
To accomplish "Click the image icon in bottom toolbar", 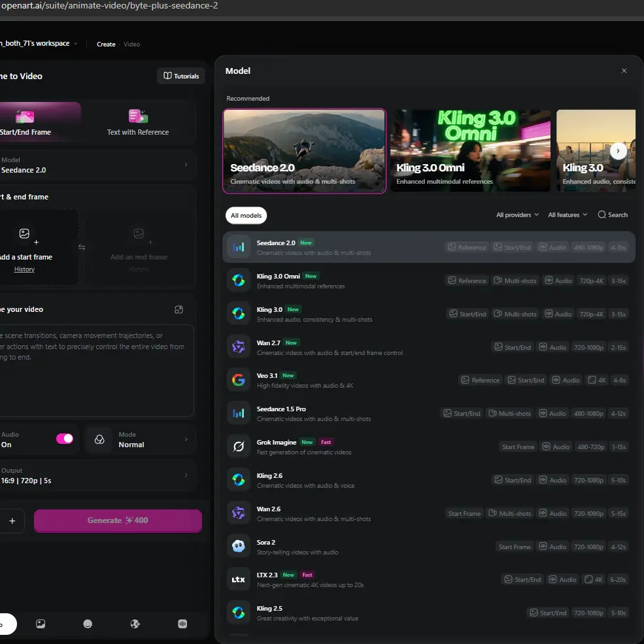I will coord(41,624).
